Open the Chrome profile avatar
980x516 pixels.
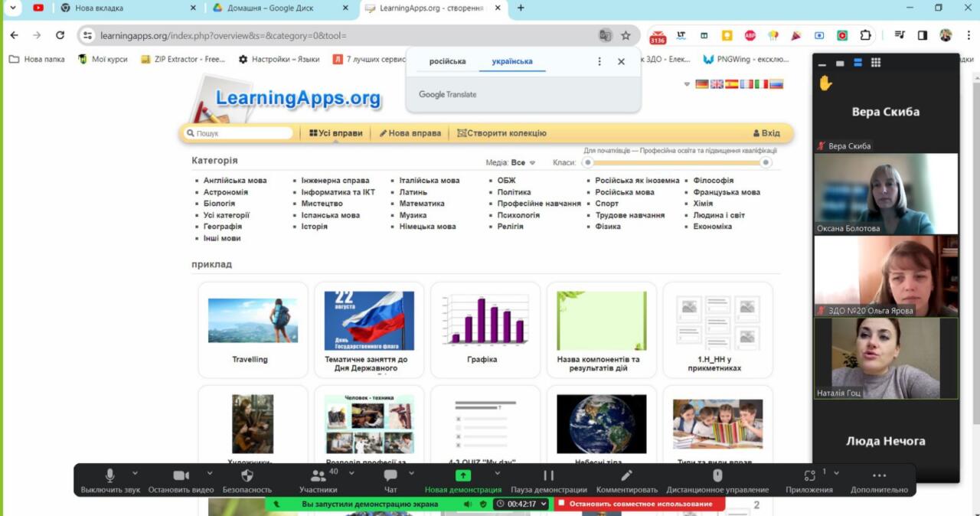click(x=946, y=35)
